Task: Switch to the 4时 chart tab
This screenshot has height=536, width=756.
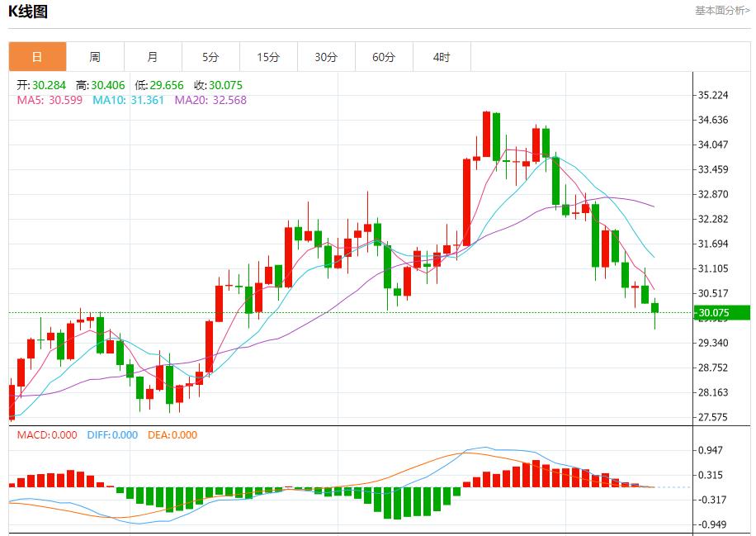Action: (442, 57)
